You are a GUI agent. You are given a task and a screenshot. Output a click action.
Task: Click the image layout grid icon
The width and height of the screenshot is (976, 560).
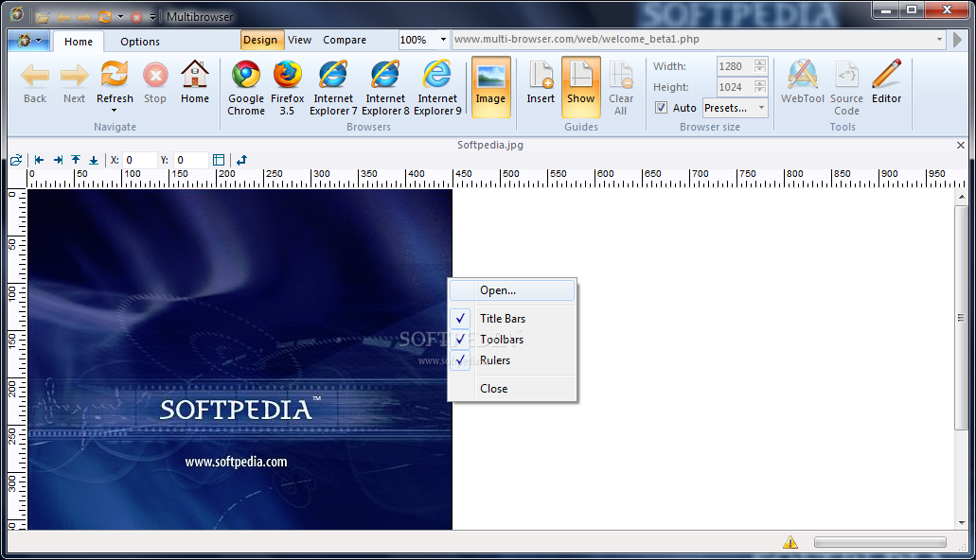219,160
